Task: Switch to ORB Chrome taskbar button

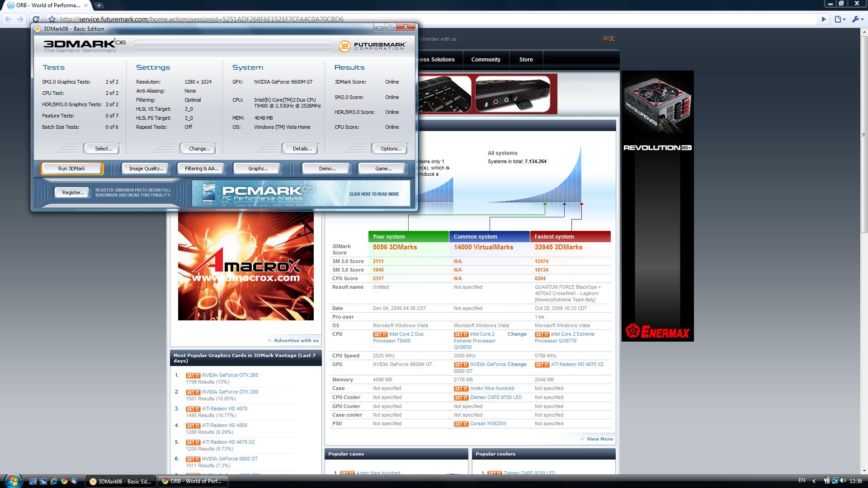Action: [x=193, y=481]
